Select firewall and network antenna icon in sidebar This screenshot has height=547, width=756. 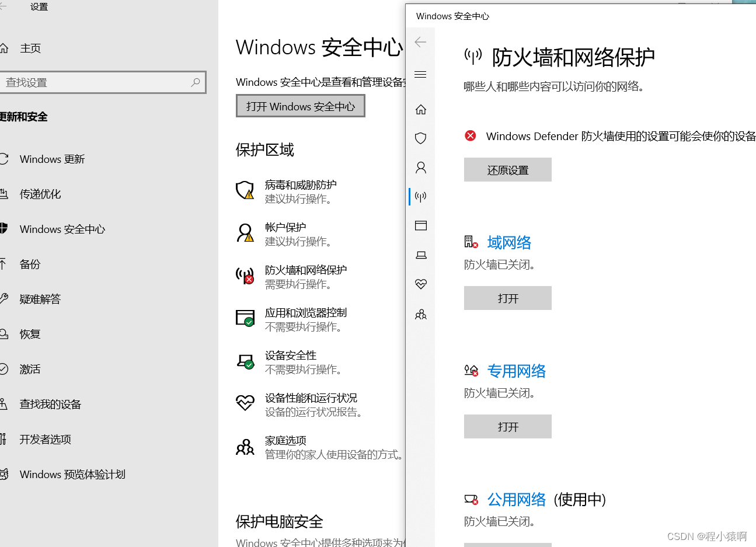point(421,197)
